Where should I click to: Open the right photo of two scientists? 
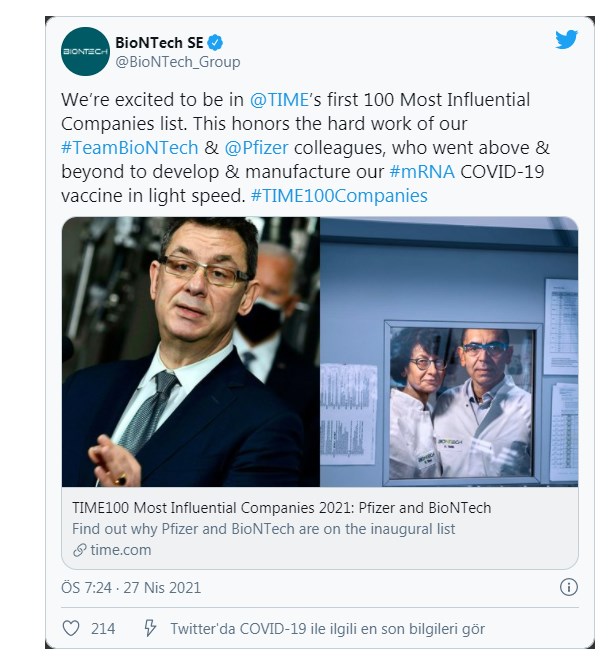(449, 352)
